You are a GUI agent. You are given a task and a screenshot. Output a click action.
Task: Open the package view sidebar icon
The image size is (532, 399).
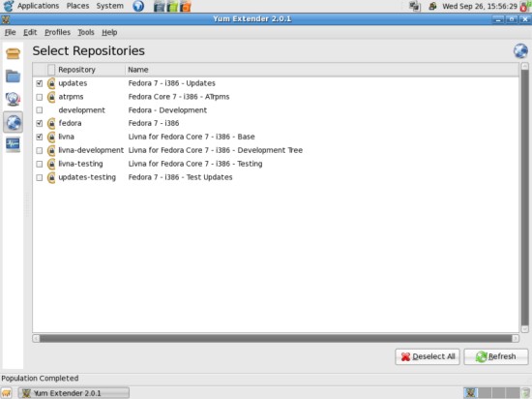[x=13, y=53]
